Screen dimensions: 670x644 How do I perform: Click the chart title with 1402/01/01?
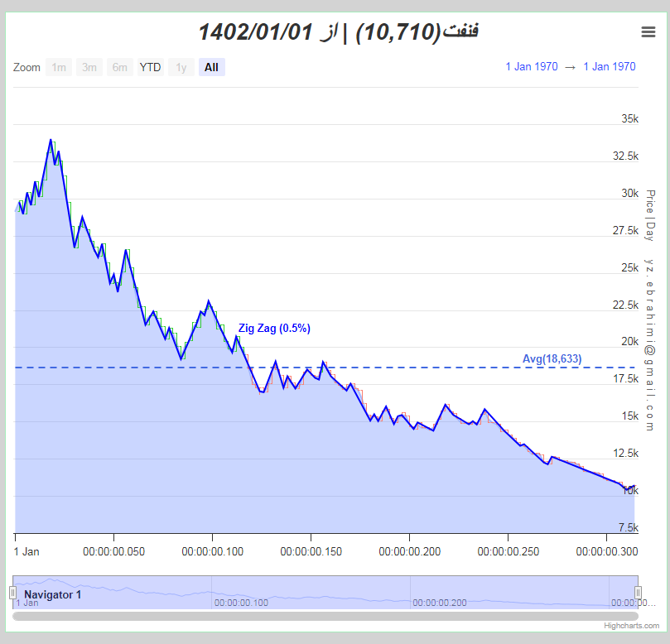(x=339, y=32)
